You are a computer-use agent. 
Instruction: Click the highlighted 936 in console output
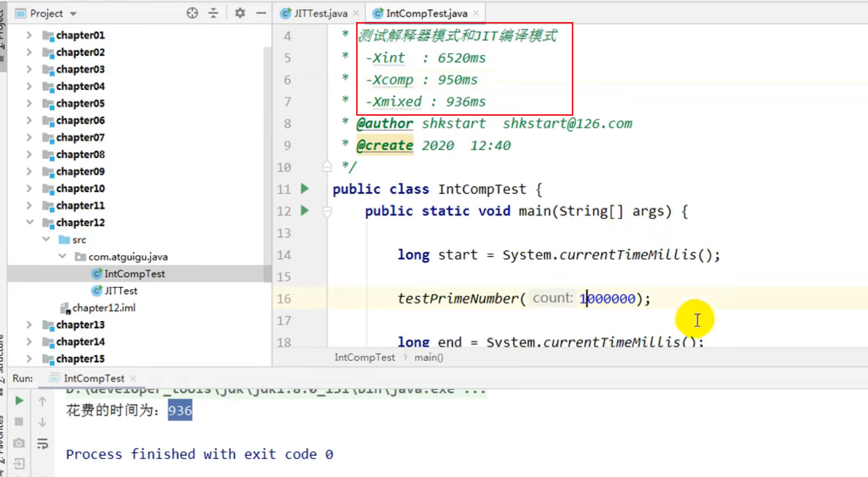(180, 410)
